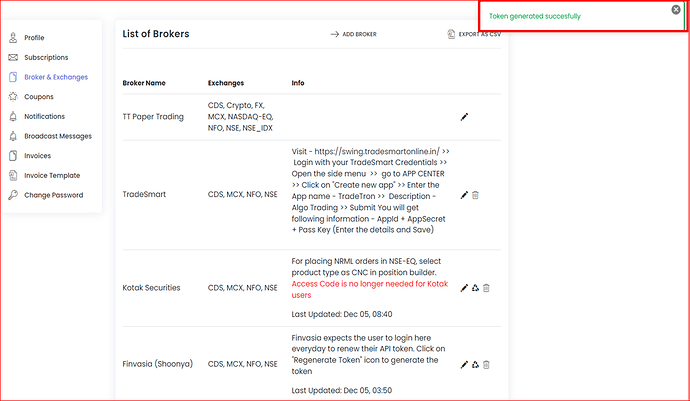This screenshot has height=401, width=690.
Task: Open Change Password page
Action: [53, 195]
